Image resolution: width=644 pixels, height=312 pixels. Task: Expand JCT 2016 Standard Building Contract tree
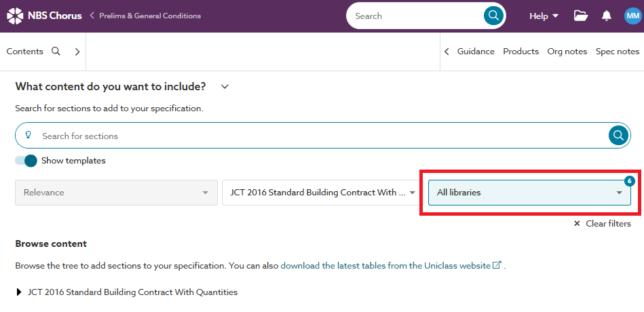(18, 292)
